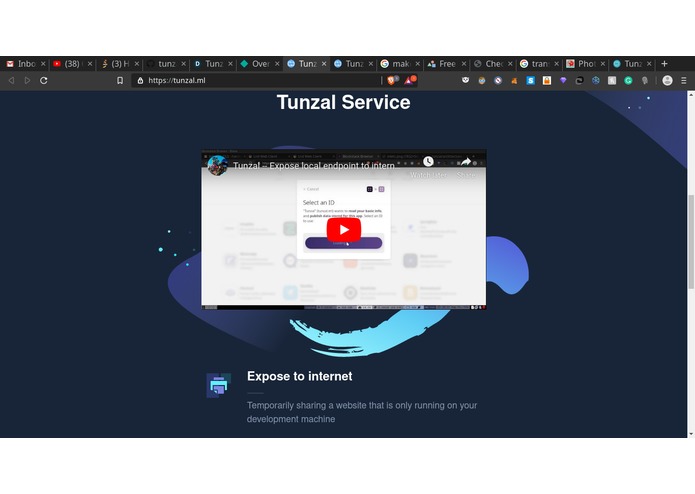Bookmark this page with the bookmark icon
The image size is (695, 494).
(120, 80)
